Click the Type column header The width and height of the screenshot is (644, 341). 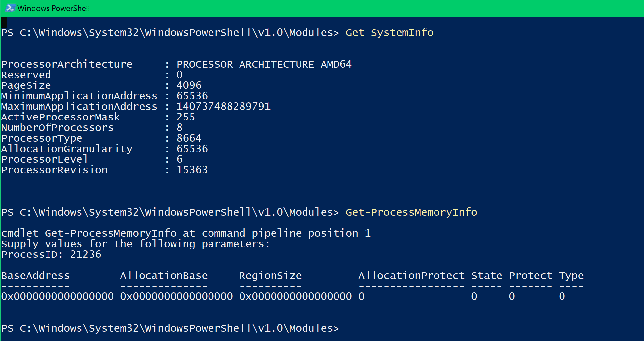click(x=571, y=276)
